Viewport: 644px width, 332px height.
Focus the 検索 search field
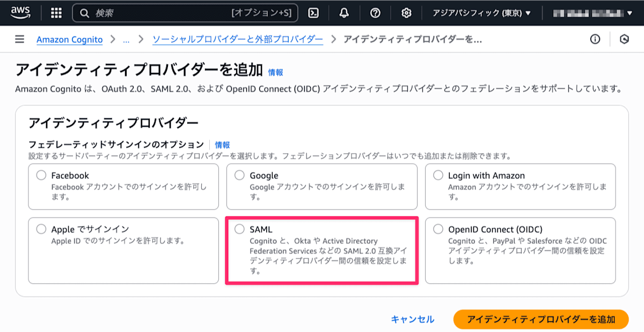coord(185,13)
